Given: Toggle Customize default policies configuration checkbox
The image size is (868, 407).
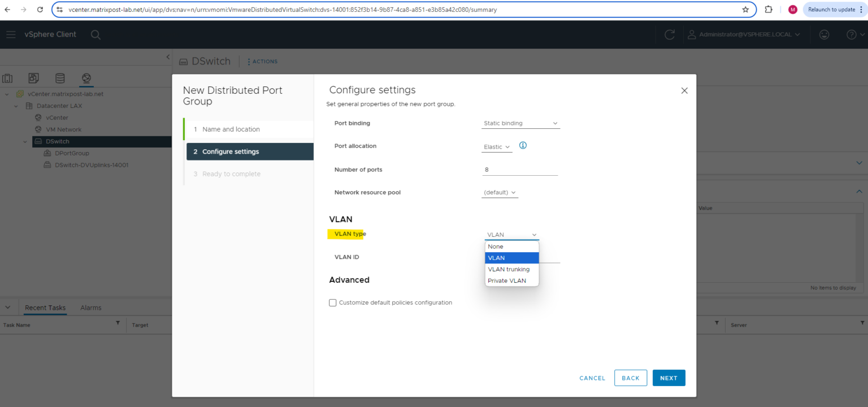Looking at the screenshot, I should pos(332,302).
